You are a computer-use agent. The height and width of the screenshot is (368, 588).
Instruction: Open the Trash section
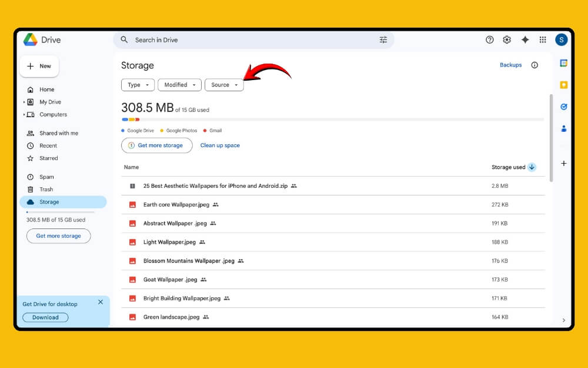tap(45, 189)
